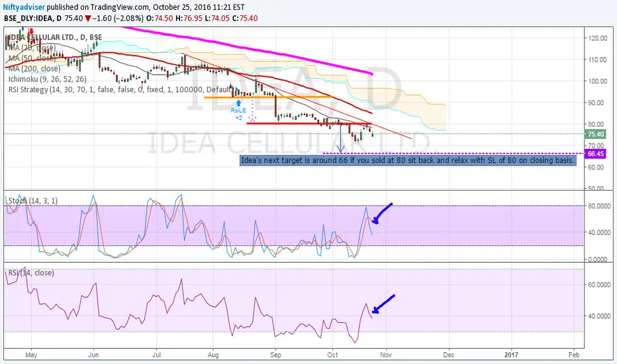The width and height of the screenshot is (617, 364).
Task: Select the orange horizontal support line
Action: tap(268, 97)
